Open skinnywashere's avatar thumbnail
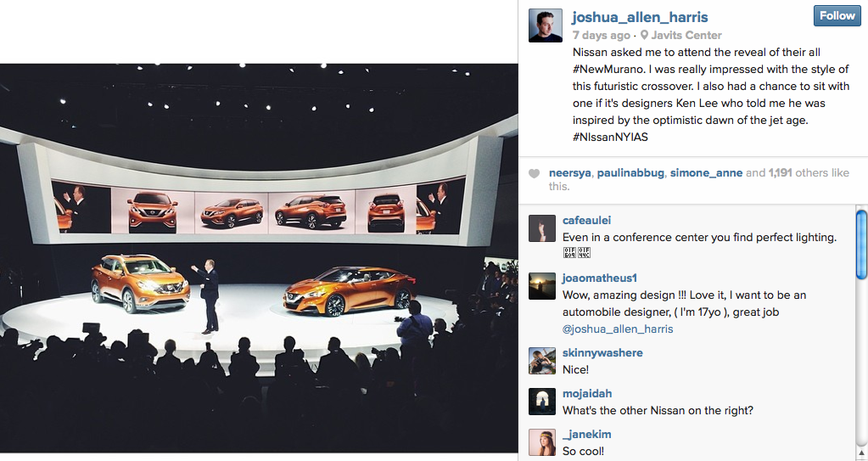Viewport: 868px width, 461px height. [x=542, y=361]
